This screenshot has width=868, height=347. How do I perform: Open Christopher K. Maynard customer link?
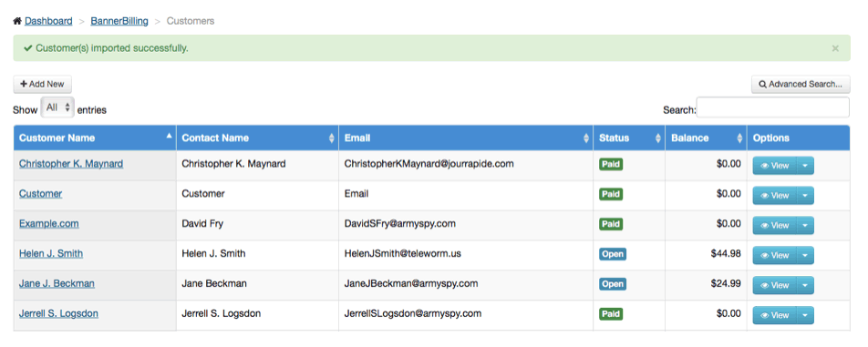tap(71, 164)
